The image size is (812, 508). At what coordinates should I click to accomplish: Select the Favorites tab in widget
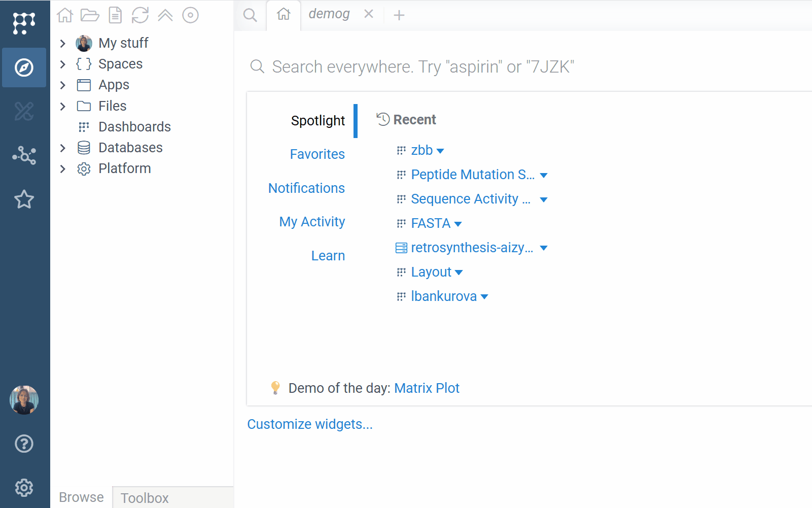point(317,154)
